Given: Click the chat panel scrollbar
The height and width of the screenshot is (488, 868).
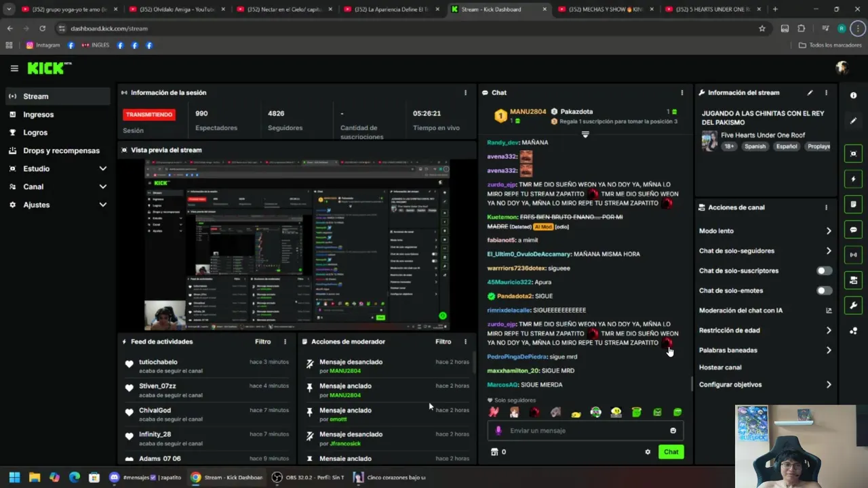Looking at the screenshot, I should click(x=691, y=384).
